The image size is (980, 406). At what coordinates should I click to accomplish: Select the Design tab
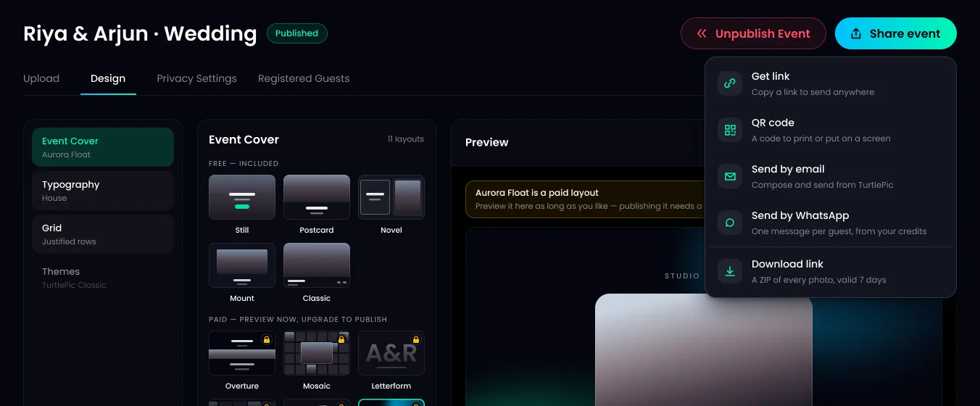tap(108, 78)
